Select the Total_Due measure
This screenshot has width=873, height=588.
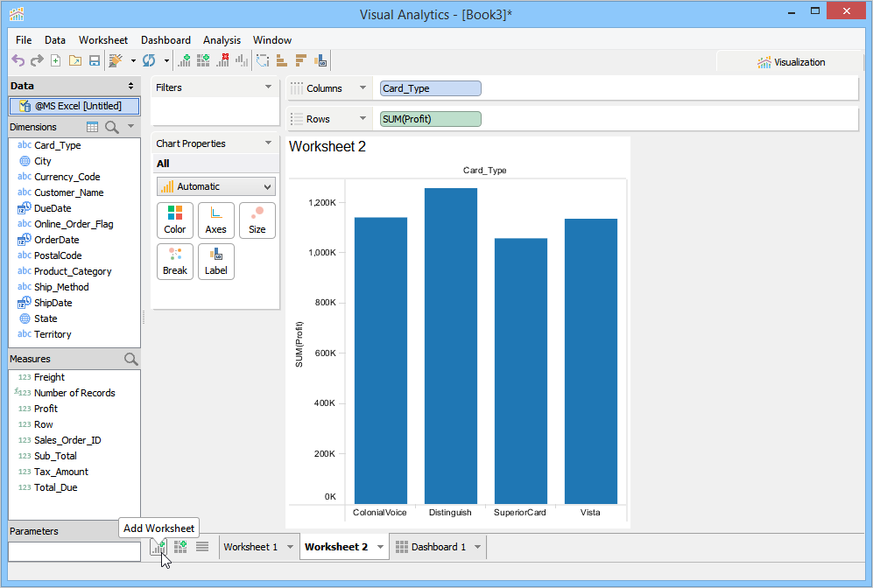point(56,487)
